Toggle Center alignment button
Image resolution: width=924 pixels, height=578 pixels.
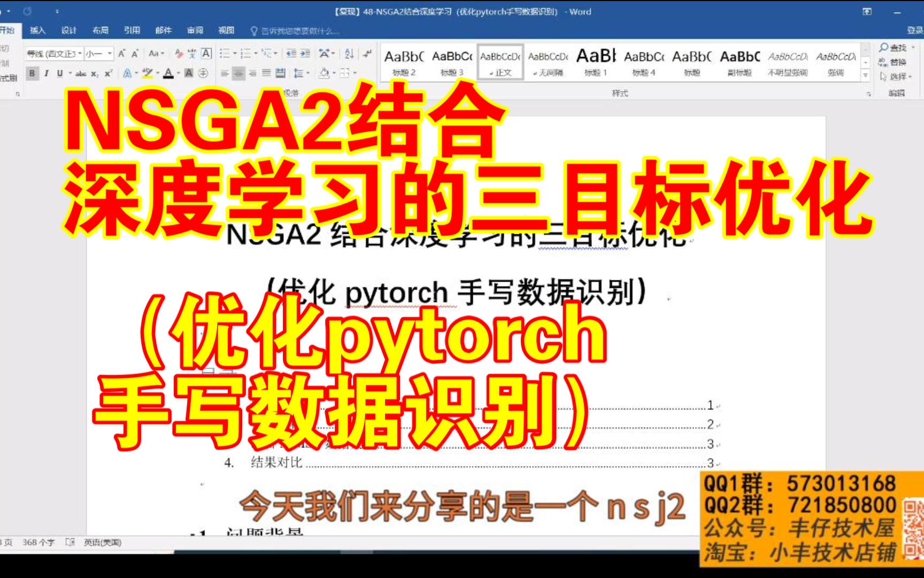(x=238, y=73)
